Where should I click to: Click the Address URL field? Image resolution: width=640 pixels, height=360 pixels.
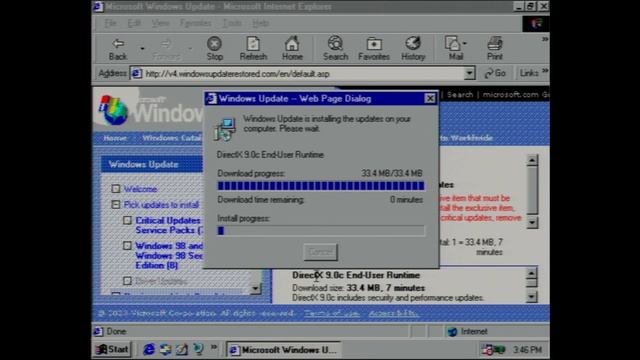tap(304, 74)
